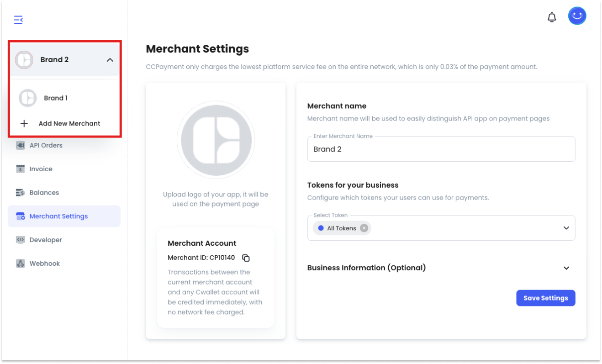Collapse the sidebar with the menu icon
The image size is (602, 364).
point(18,20)
